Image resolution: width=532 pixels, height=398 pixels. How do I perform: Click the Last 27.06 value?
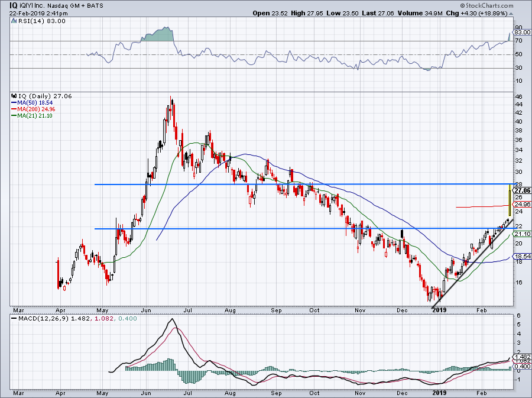378,13
